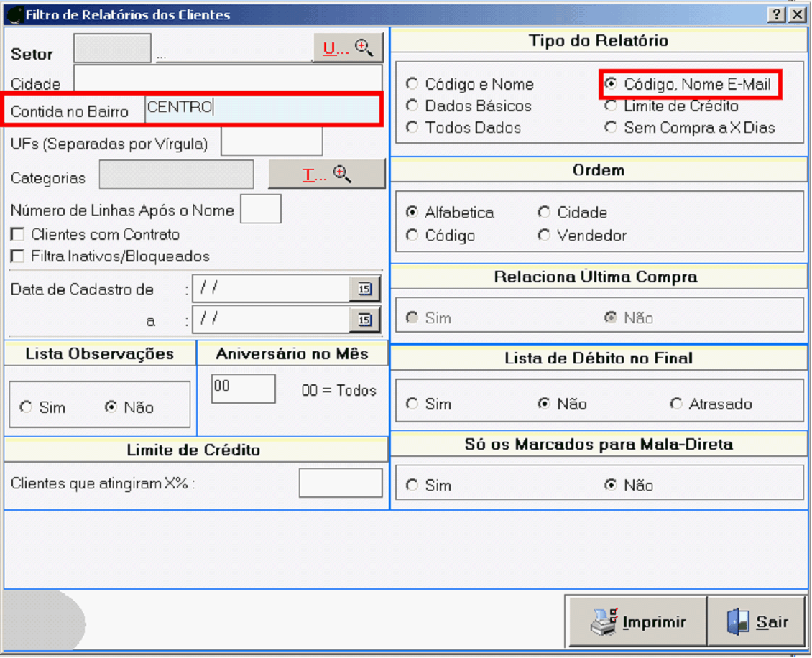The image size is (812, 658).
Task: Click the help question mark in title bar
Action: (776, 15)
